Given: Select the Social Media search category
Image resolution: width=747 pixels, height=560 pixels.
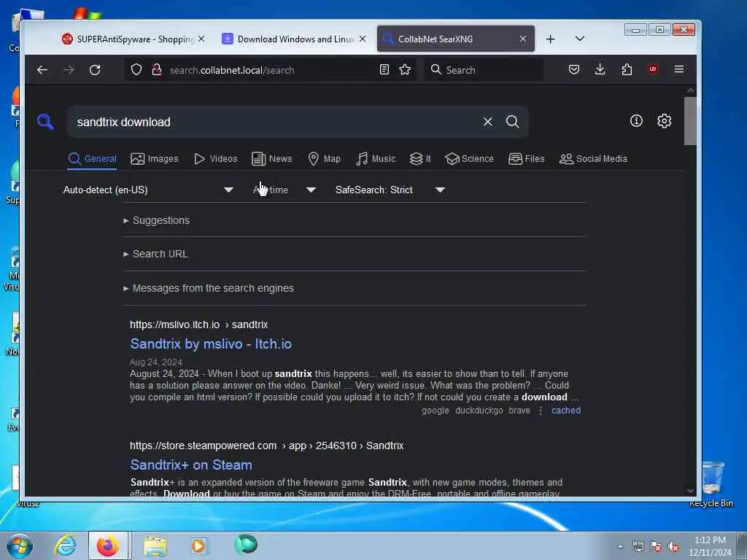Looking at the screenshot, I should click(593, 158).
